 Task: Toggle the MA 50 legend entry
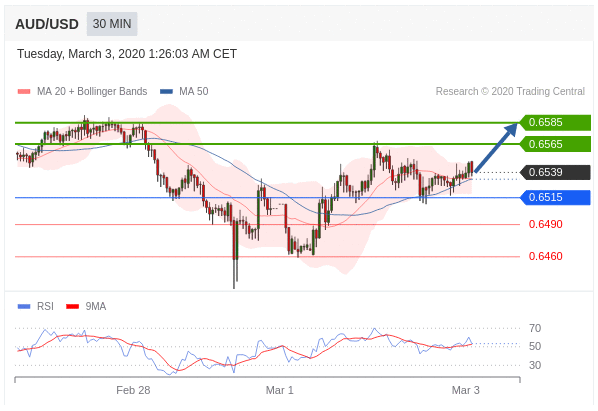click(184, 92)
